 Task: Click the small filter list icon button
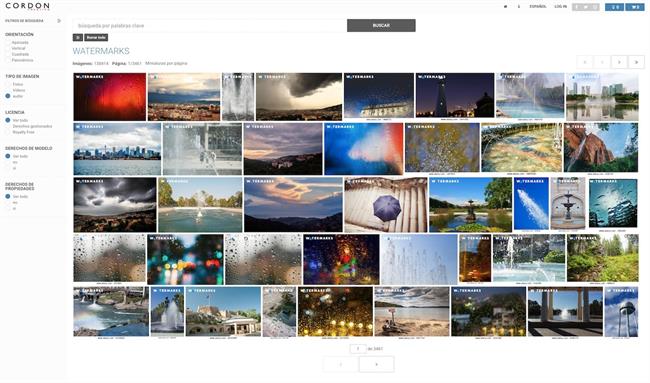click(x=78, y=37)
